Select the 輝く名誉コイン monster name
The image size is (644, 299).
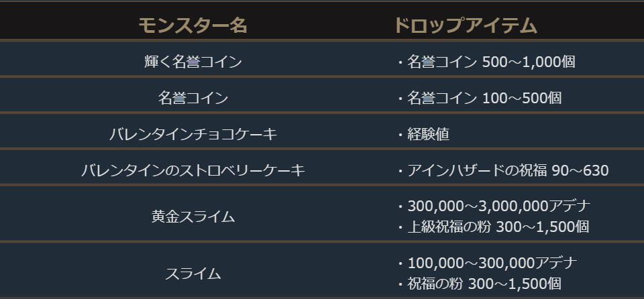pyautogui.click(x=193, y=62)
